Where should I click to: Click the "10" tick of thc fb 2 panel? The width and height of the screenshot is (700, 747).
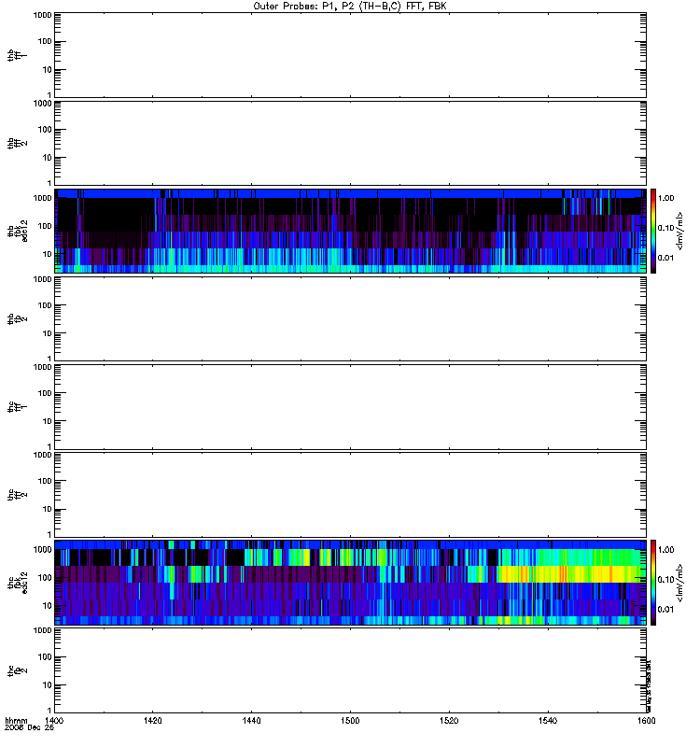coord(48,685)
